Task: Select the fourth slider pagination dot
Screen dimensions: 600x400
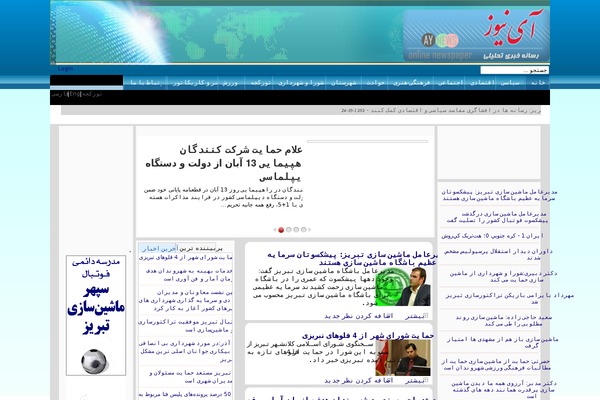Action: pos(303,230)
